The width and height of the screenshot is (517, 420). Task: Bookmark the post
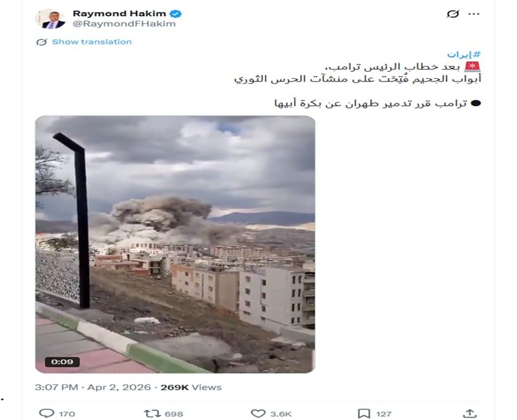(364, 414)
